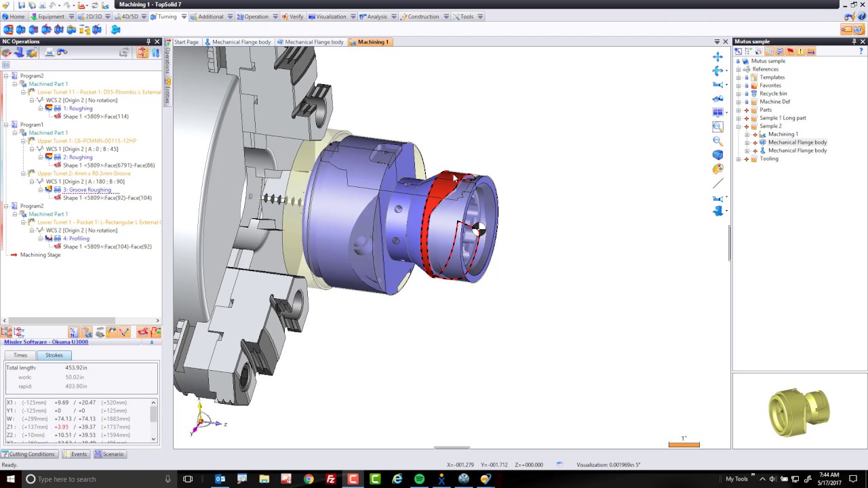868x488 pixels.
Task: Open Google Chrome from the taskbar
Action: pos(309,479)
